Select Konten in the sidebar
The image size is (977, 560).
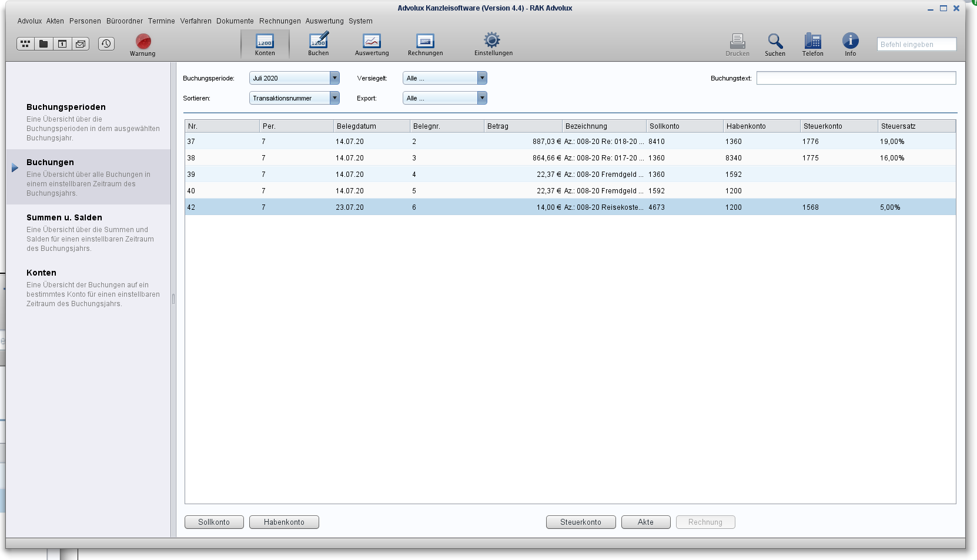pyautogui.click(x=88, y=287)
